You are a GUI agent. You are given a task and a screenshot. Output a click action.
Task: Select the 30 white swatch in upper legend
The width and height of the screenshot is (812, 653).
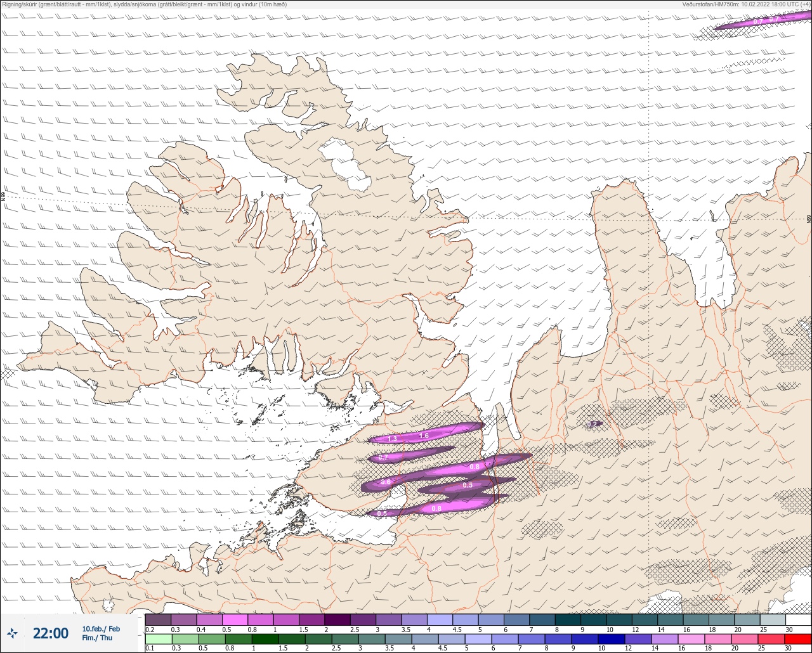(x=798, y=619)
